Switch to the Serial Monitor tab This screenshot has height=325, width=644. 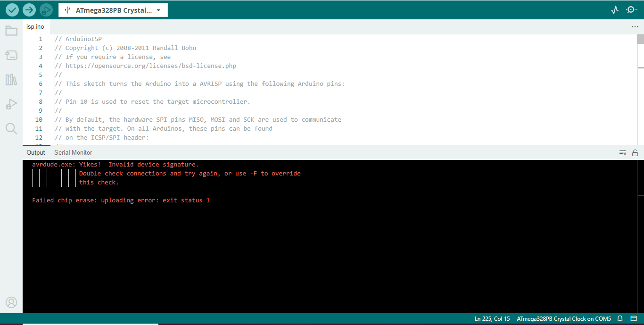tap(73, 152)
